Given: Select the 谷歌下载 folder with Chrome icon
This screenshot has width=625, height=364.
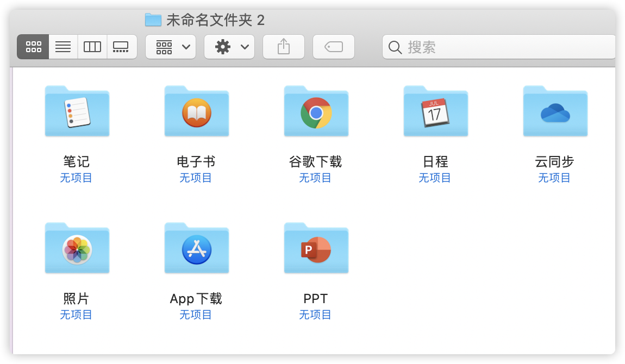Looking at the screenshot, I should point(316,111).
